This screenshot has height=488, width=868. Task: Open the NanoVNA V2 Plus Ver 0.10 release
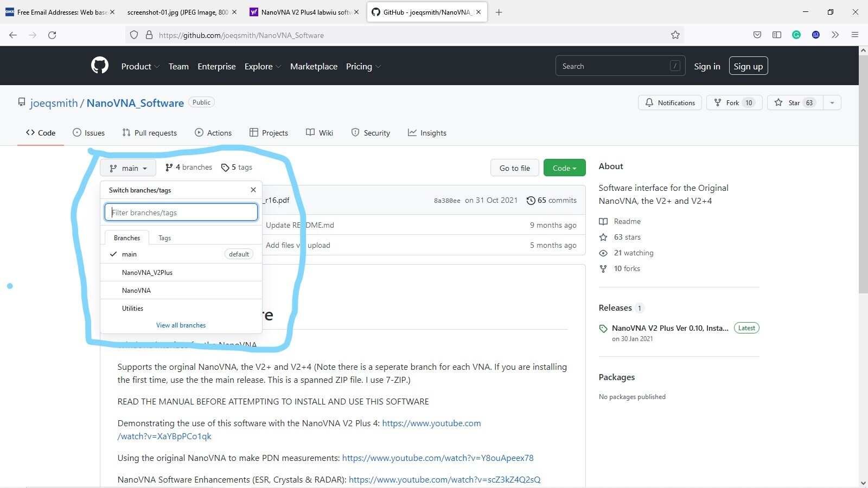[670, 328]
